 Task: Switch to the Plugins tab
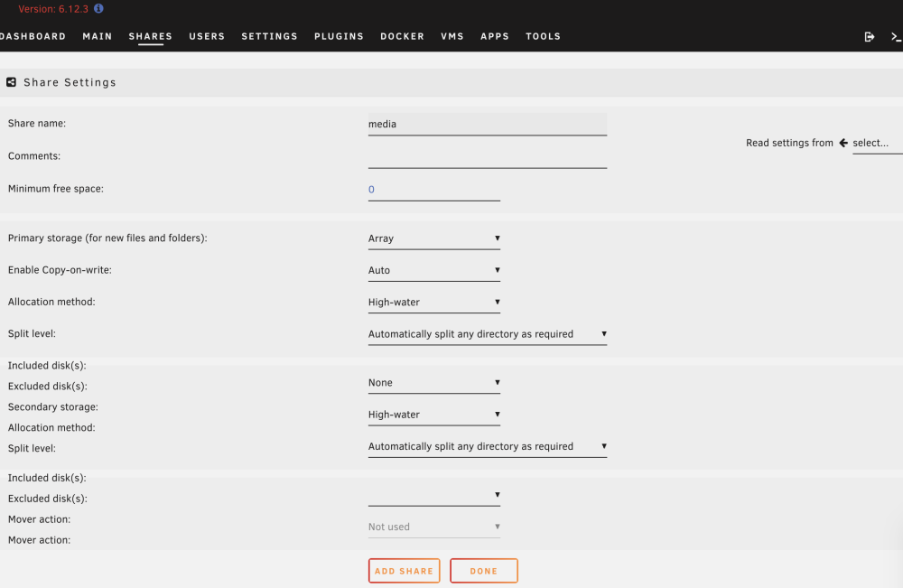click(x=339, y=36)
